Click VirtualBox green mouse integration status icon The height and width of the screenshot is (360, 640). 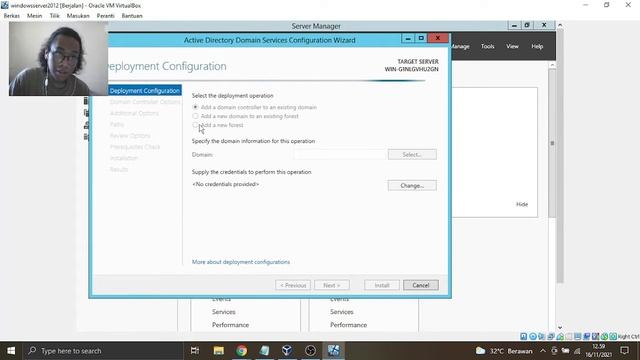604,336
